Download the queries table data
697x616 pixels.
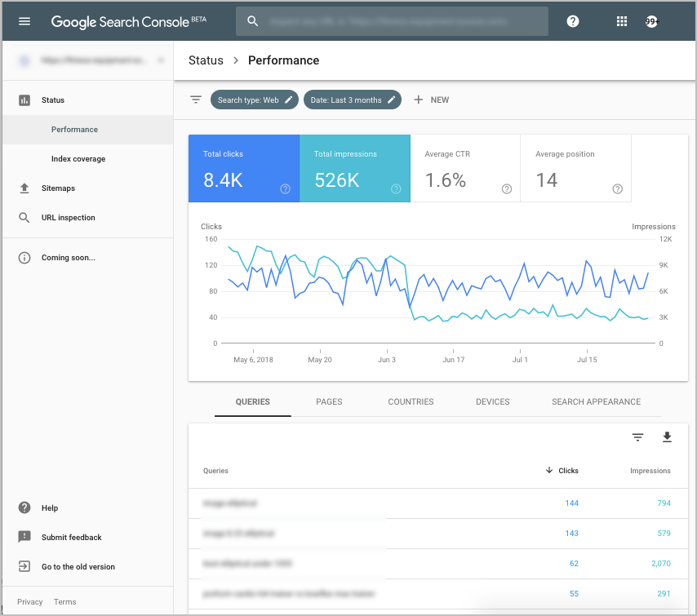click(x=667, y=437)
